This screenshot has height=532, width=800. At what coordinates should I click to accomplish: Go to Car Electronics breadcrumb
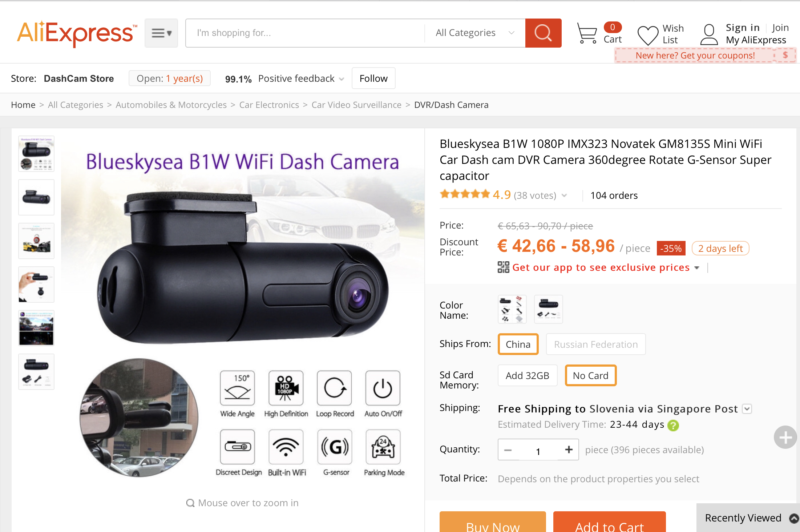(269, 105)
